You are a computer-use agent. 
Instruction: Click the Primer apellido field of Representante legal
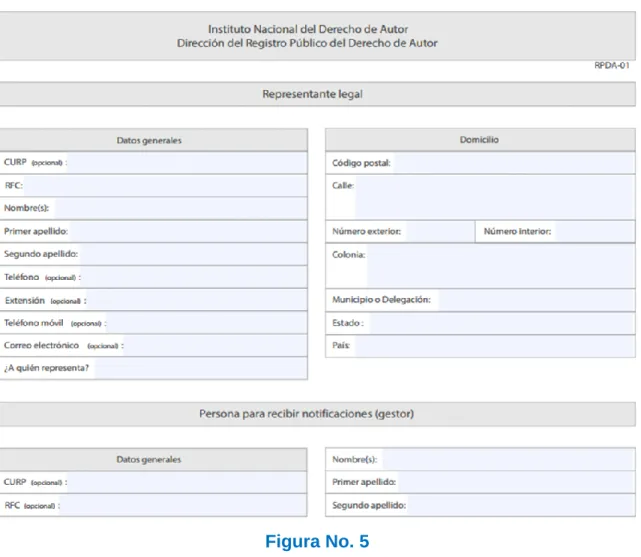(188, 231)
